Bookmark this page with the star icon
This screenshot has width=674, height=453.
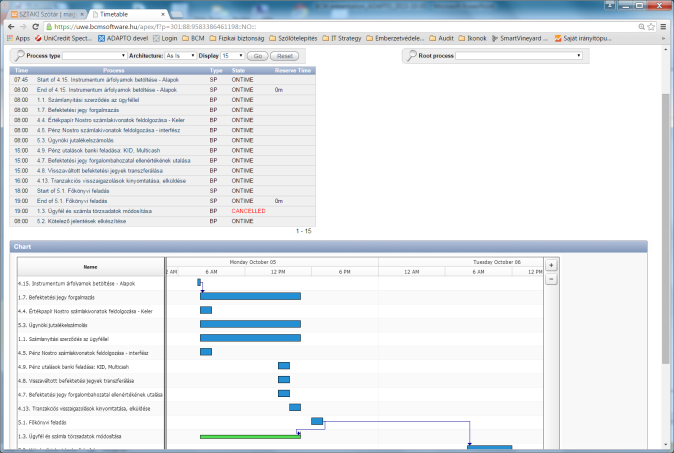pyautogui.click(x=651, y=27)
